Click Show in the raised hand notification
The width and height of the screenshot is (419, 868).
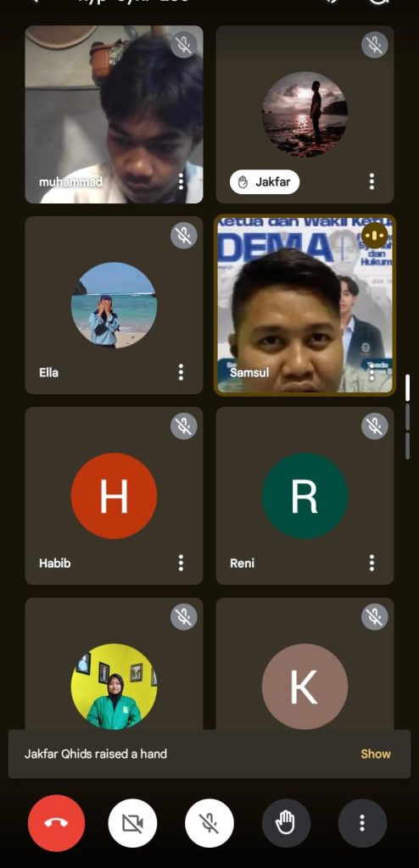[x=376, y=754]
